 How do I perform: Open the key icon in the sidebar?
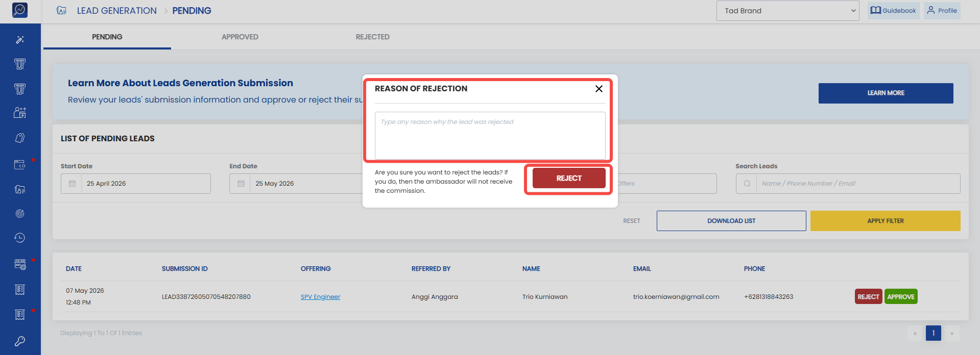[20, 341]
